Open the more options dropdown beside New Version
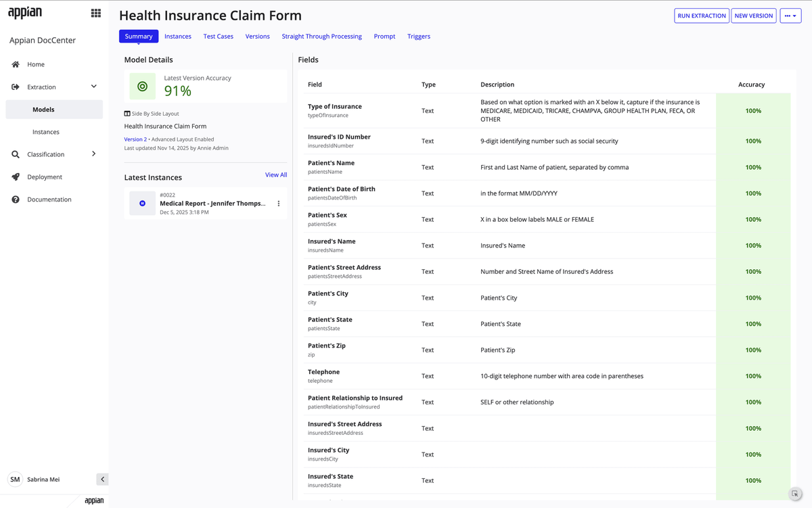Screen dimensions: 812x508 point(790,16)
